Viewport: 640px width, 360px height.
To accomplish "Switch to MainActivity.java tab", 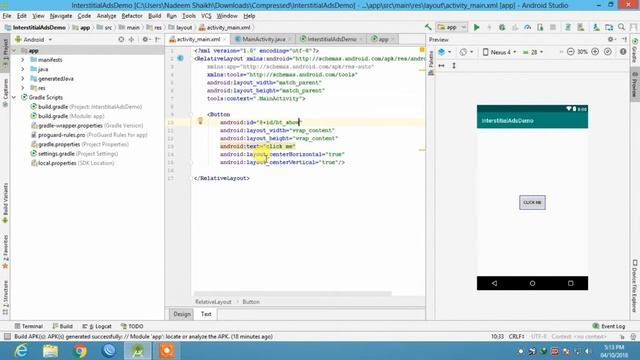I will coord(263,39).
